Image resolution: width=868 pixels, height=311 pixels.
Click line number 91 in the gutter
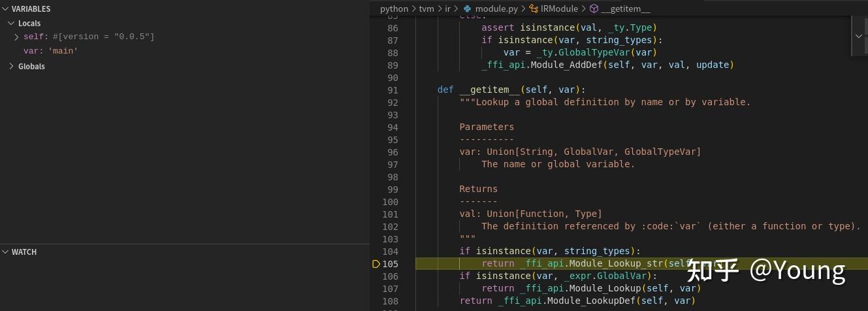[x=392, y=90]
